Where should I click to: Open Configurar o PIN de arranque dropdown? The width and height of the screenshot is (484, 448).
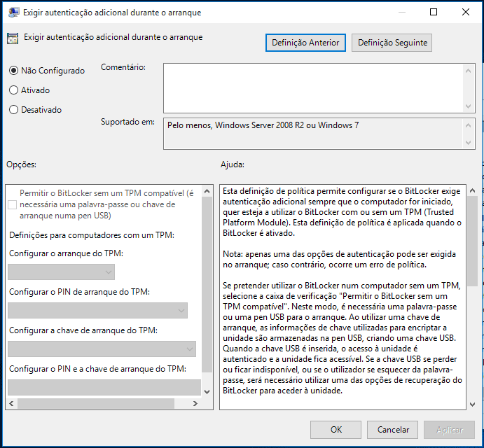pos(97,310)
